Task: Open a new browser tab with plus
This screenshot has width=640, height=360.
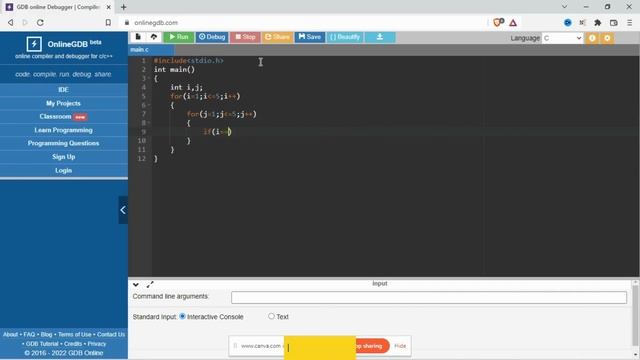Action: [124, 7]
